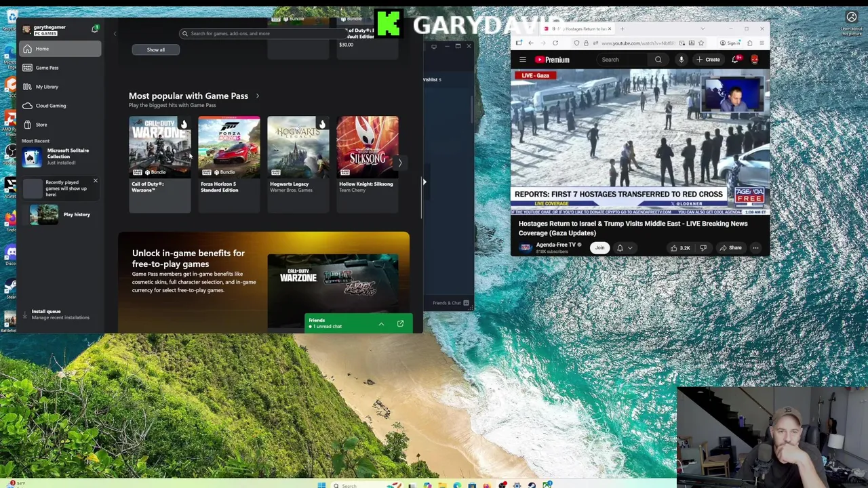The height and width of the screenshot is (488, 868).
Task: Open the YouTube hamburger guide menu
Action: point(523,60)
